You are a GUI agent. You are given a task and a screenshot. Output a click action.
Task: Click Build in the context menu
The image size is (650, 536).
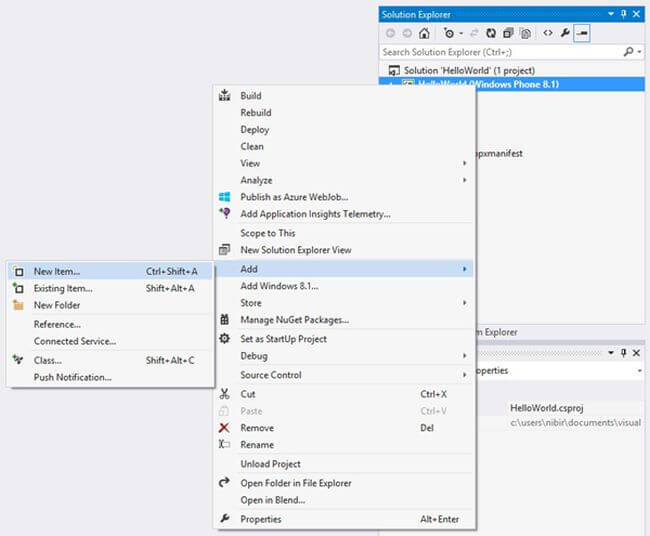tap(251, 96)
